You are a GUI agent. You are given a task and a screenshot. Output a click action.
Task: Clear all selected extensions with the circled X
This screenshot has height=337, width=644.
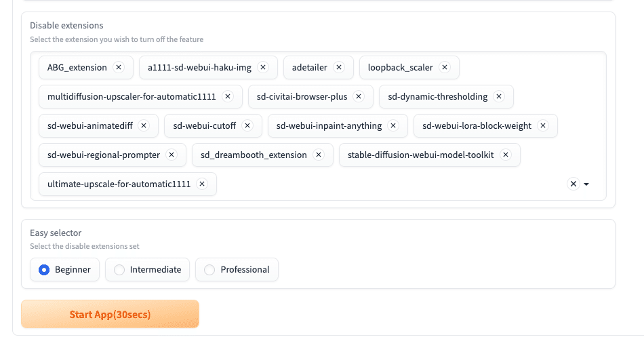pos(573,184)
